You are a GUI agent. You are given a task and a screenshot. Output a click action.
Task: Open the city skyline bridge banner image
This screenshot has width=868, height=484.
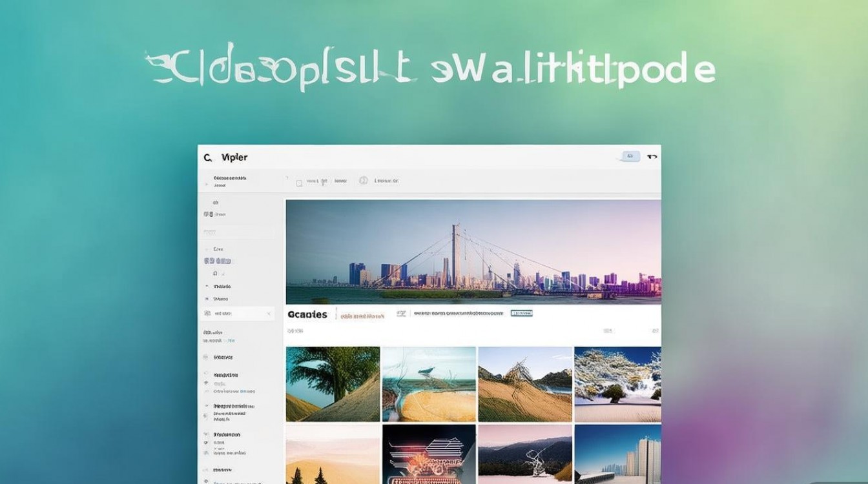(473, 251)
